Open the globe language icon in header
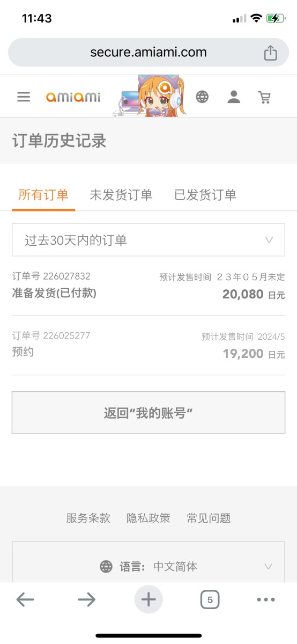 202,97
